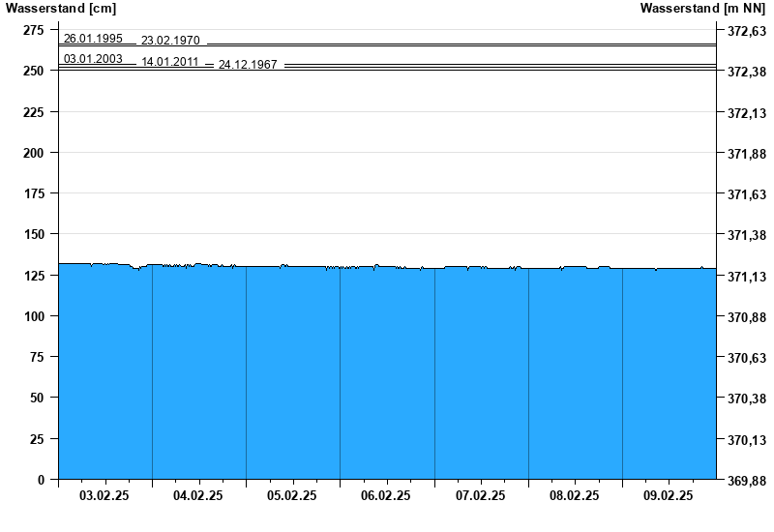Click the 03.02.25 date label

[x=105, y=495]
